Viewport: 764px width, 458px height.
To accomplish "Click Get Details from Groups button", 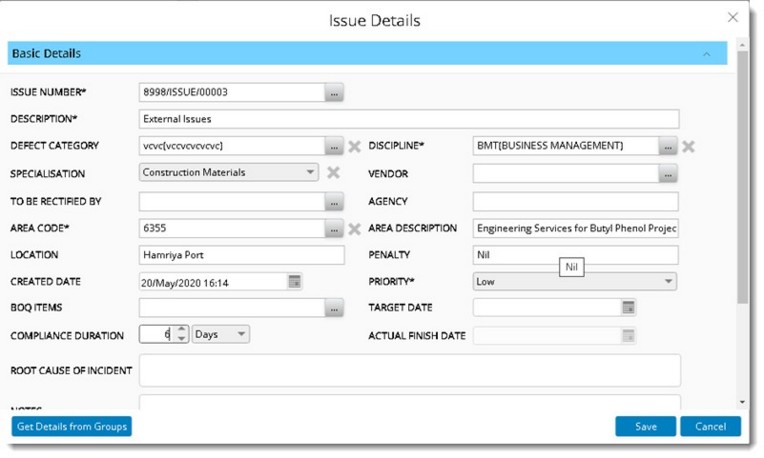I will pos(72,427).
